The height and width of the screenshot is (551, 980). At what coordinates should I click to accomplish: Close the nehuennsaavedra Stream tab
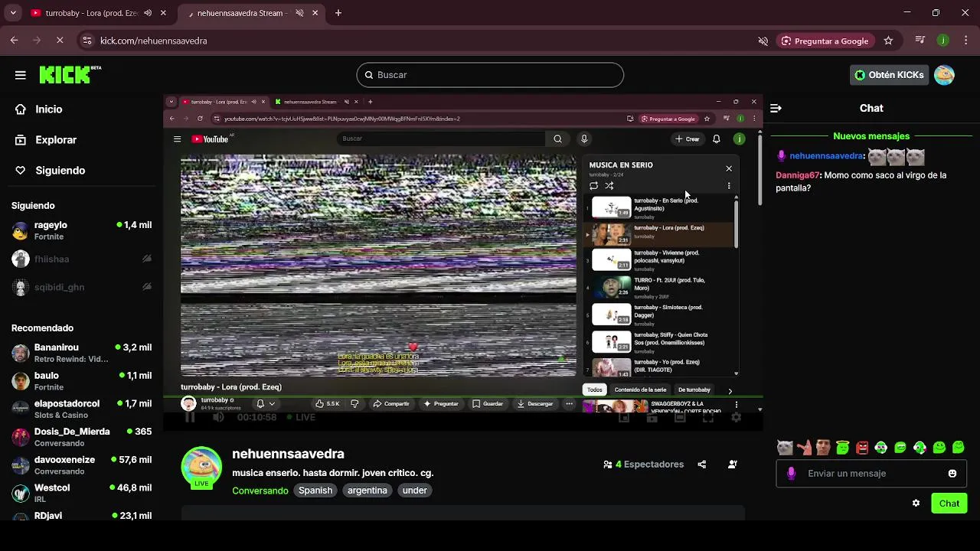[315, 13]
